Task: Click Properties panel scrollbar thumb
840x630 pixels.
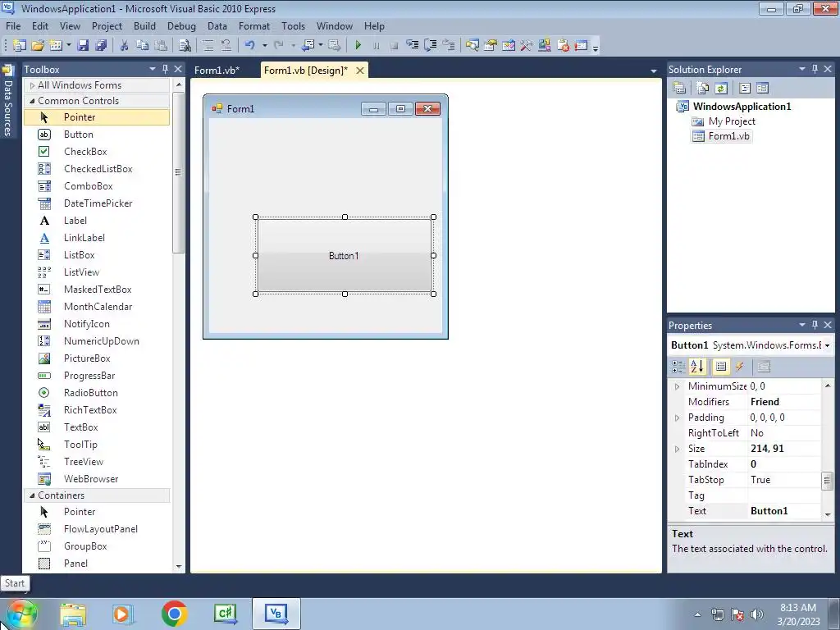Action: (827, 481)
